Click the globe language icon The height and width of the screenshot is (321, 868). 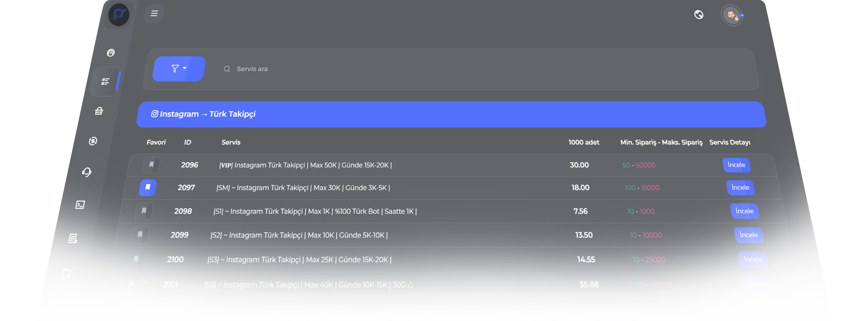coord(699,15)
